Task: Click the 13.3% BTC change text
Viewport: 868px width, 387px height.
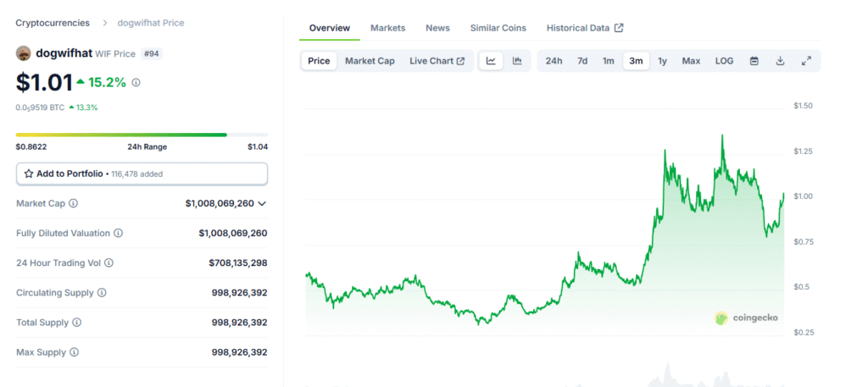Action: point(87,108)
